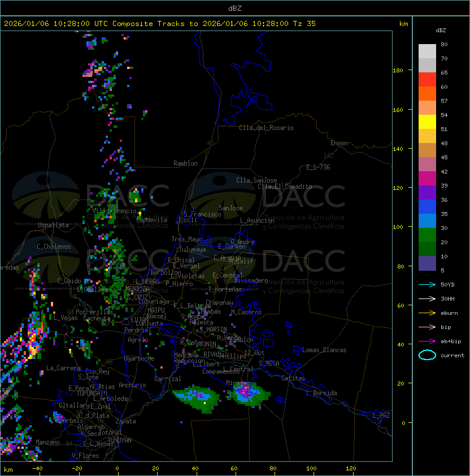Click the '160' tick on right axis

pos(398,110)
